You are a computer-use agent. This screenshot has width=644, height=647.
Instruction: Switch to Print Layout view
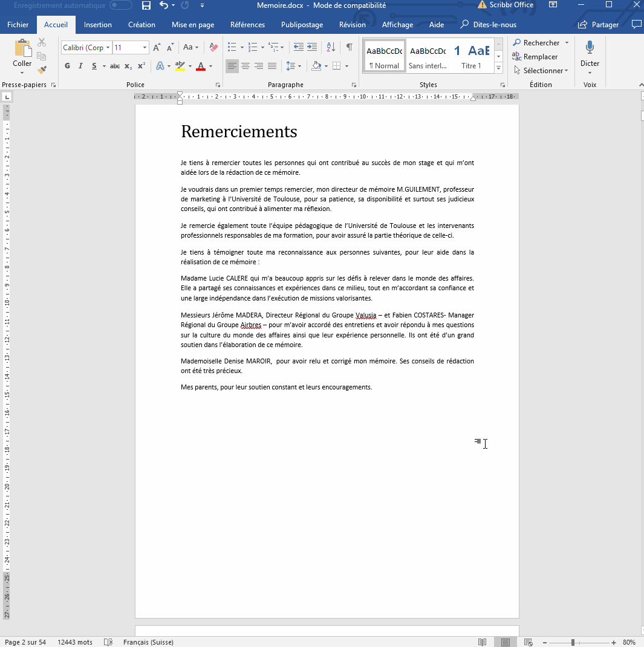506,642
